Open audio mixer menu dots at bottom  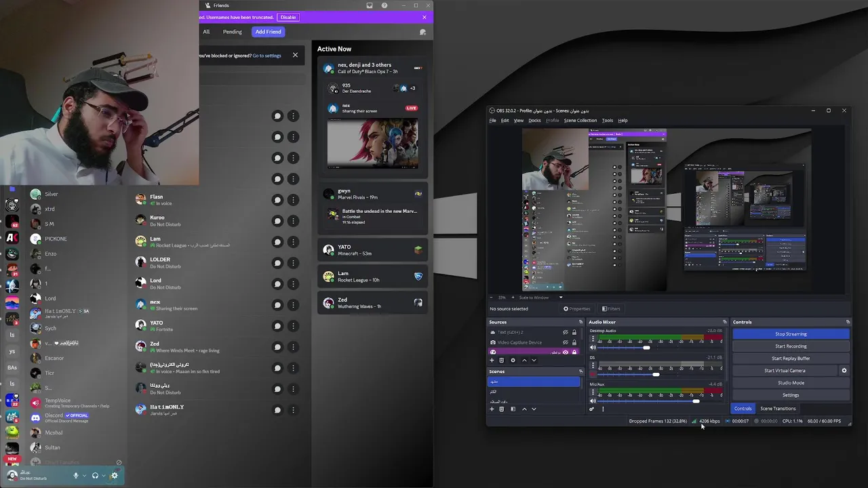pos(603,409)
